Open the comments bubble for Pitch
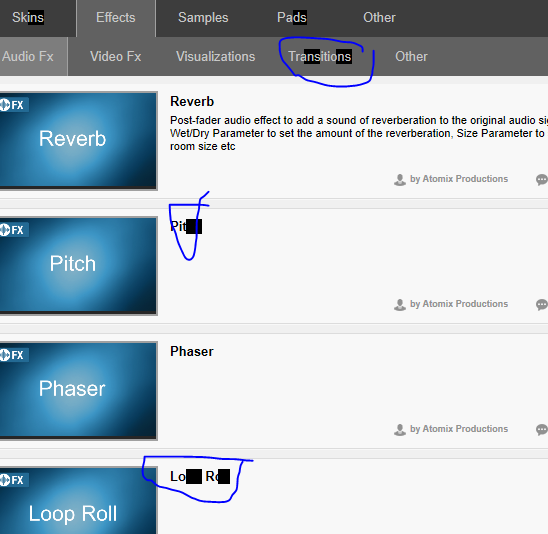The image size is (548, 534). [542, 305]
